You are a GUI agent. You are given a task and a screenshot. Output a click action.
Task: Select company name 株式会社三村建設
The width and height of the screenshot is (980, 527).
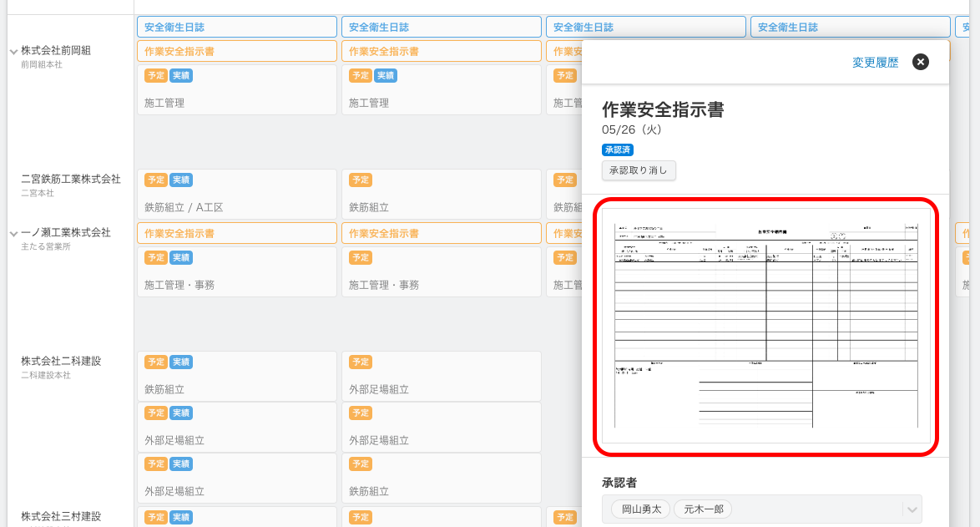coord(61,516)
